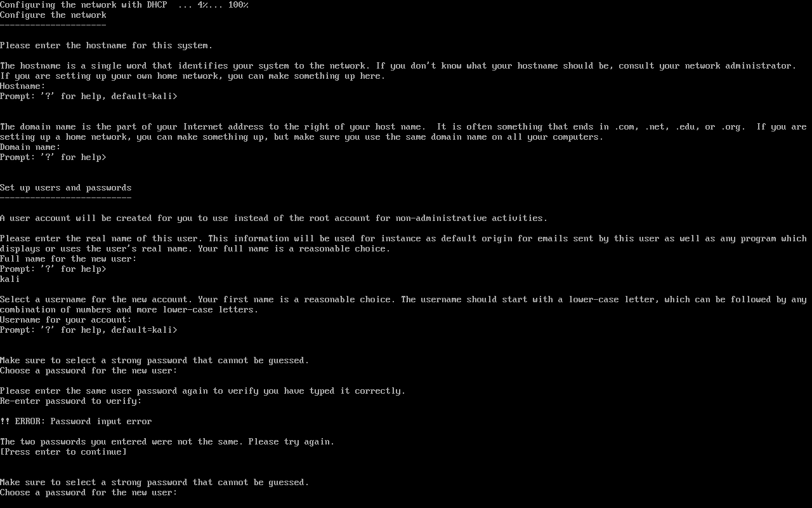
Task: Focus the hostname prompt with default=kali
Action: [89, 97]
